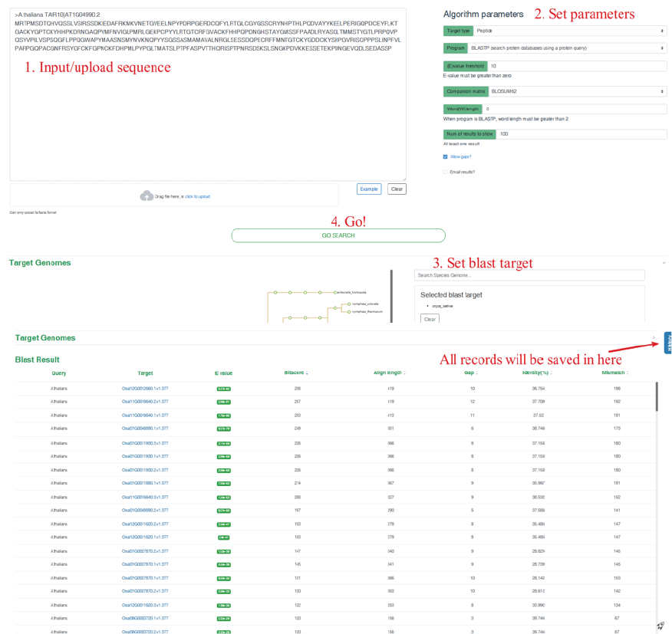Enable the Email results checkbox
672x634 pixels.
[x=445, y=172]
